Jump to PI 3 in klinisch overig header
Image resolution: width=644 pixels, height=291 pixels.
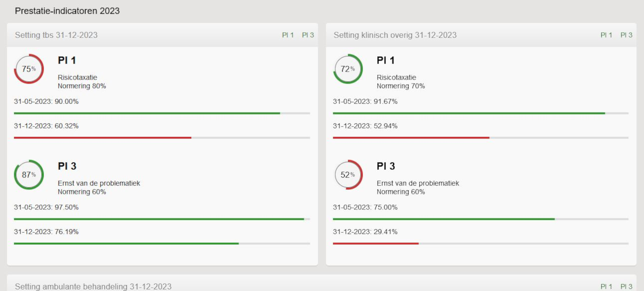626,35
